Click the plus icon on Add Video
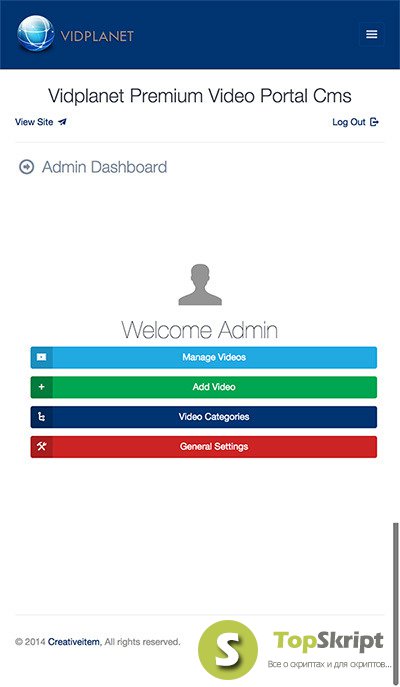The height and width of the screenshot is (687, 400). (x=42, y=387)
